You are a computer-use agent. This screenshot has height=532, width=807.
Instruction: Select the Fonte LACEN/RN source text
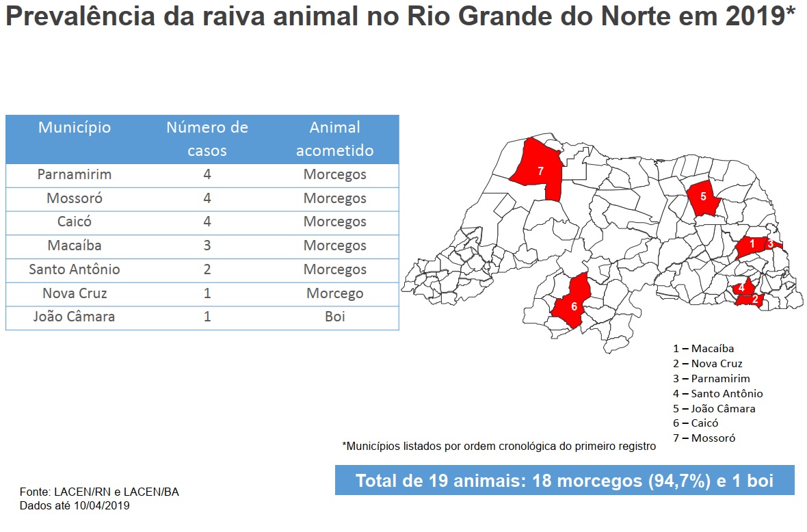99,492
